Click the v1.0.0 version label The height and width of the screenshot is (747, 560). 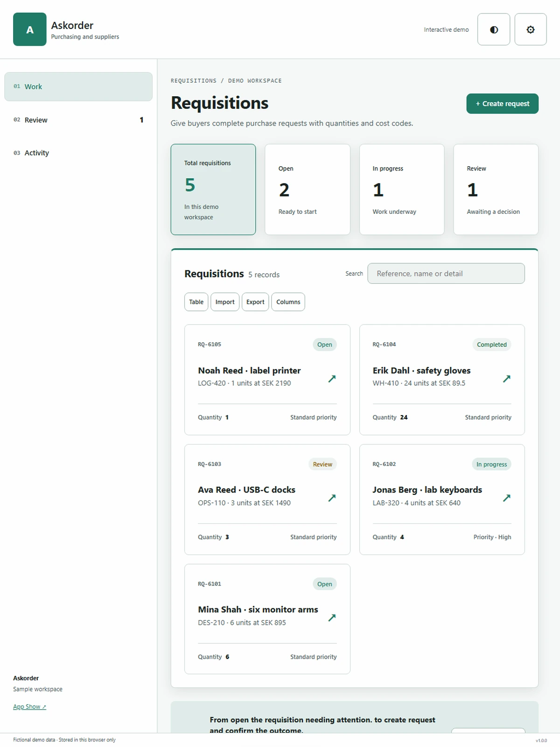[541, 740]
